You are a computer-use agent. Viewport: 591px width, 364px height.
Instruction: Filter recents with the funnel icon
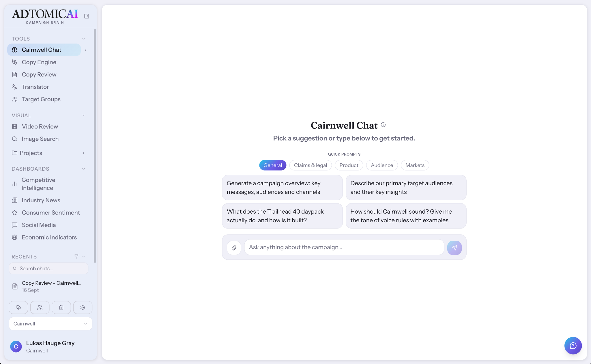[x=76, y=257]
